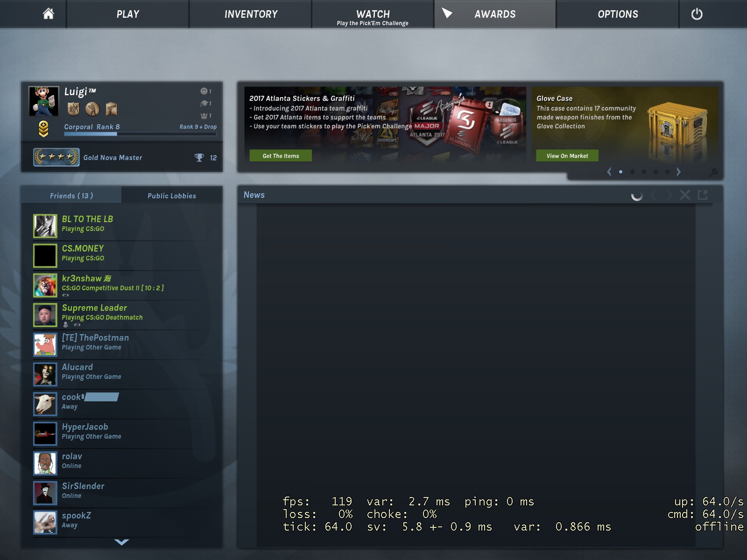
Task: View the coin medal on Luigi's profile
Action: coord(92,109)
